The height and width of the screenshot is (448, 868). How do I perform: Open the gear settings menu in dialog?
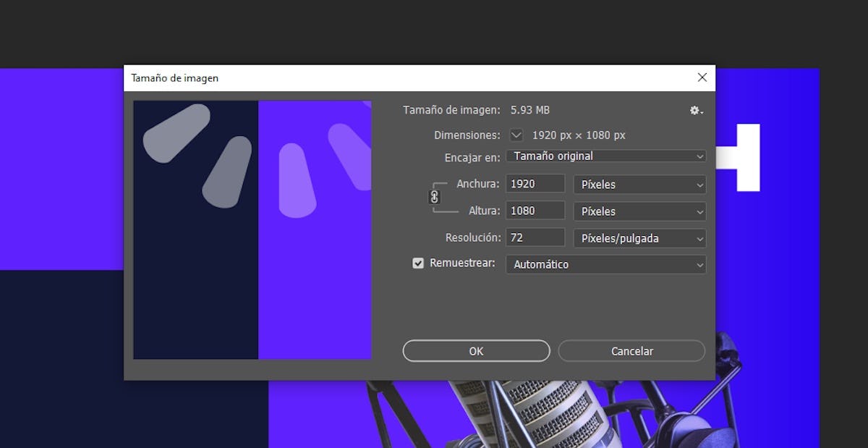coord(696,111)
